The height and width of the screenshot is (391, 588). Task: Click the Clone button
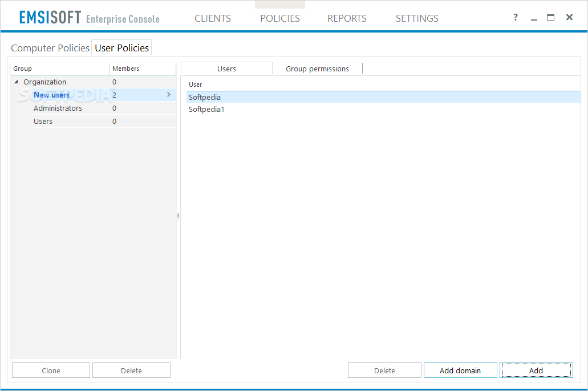click(x=51, y=370)
